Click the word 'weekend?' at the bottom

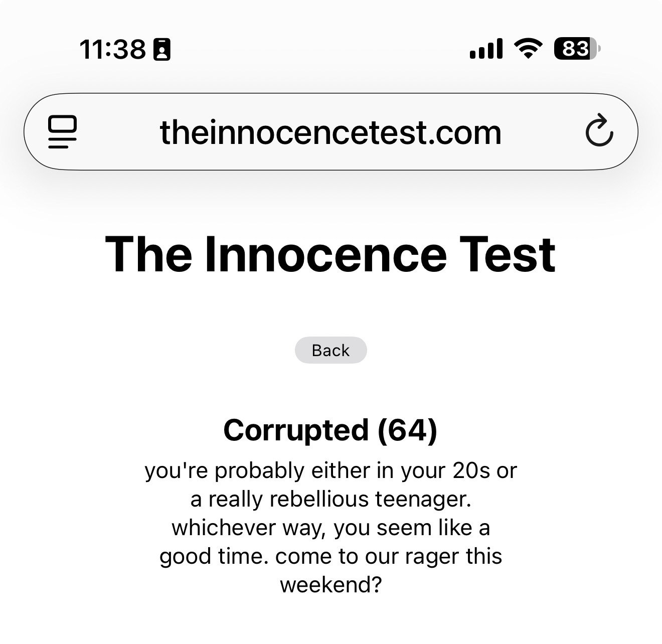point(330,585)
